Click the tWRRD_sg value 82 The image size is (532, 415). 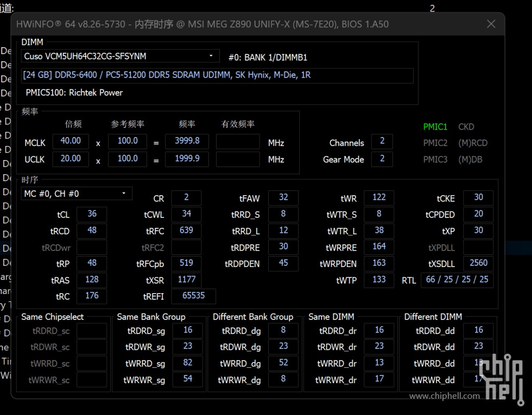pos(188,363)
